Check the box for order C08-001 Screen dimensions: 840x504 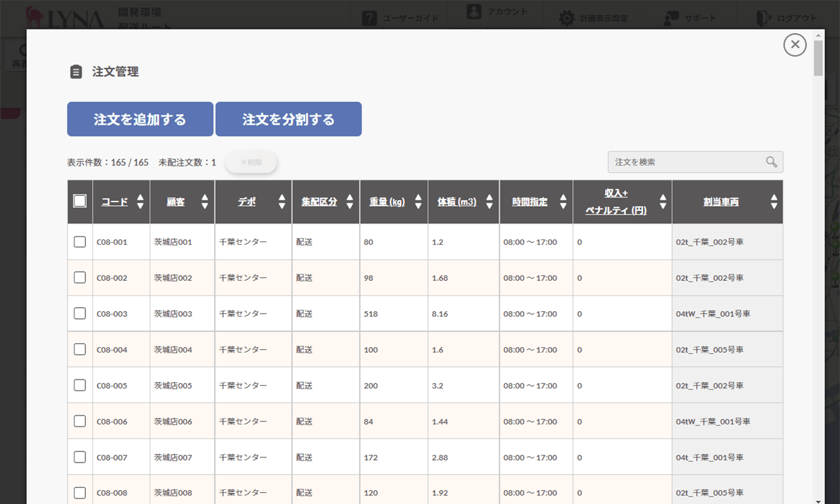click(x=80, y=241)
